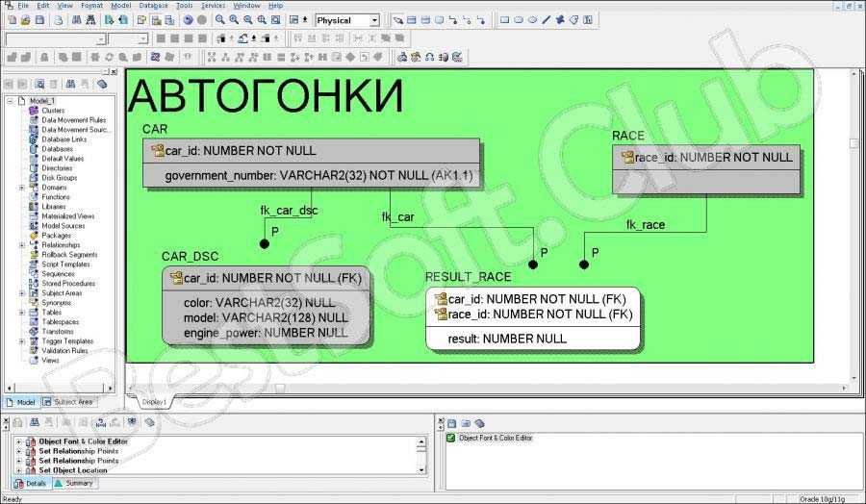866x504 pixels.
Task: Select the ellipse drawing tool
Action: click(x=532, y=20)
